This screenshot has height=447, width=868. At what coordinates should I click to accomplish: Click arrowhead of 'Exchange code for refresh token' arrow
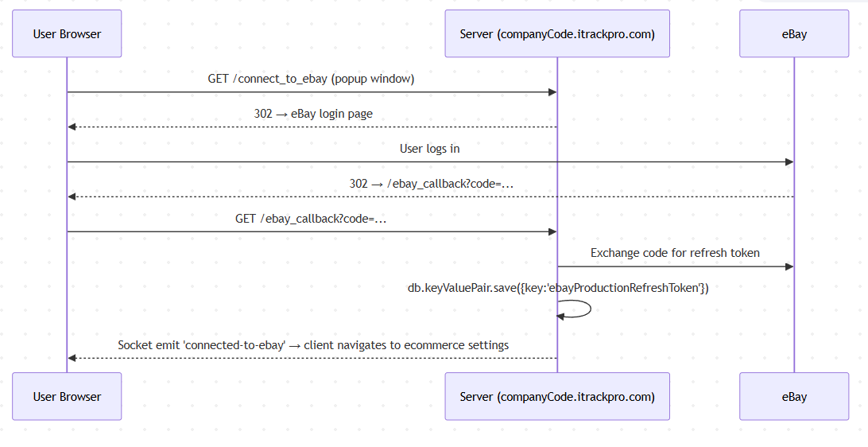tap(789, 266)
